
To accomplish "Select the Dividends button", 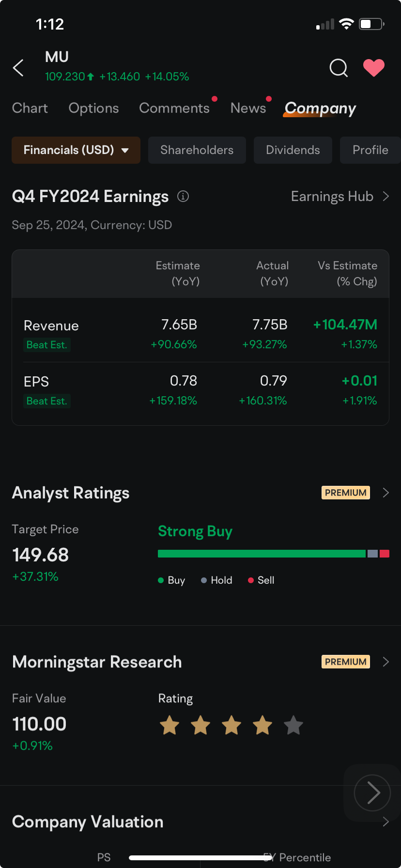I will coord(293,150).
